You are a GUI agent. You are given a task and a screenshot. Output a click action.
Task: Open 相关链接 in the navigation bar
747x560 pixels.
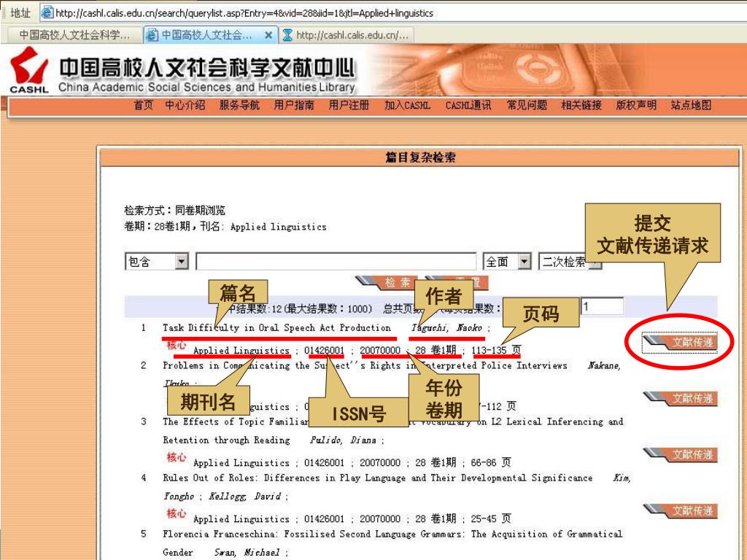pos(581,105)
